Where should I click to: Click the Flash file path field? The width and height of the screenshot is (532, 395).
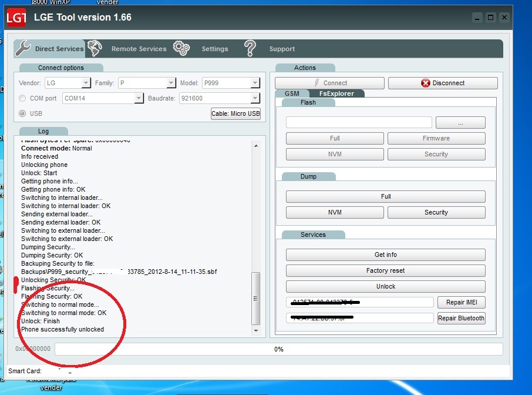[x=359, y=122]
